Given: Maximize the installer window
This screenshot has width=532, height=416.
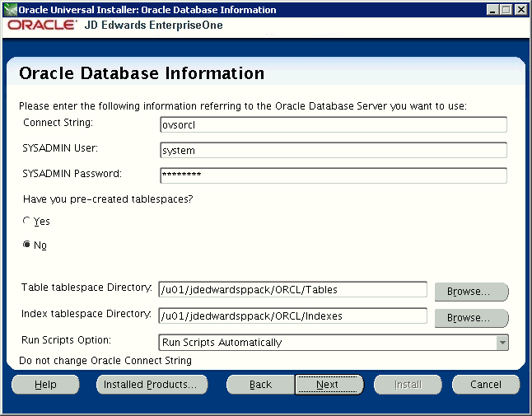Looking at the screenshot, I should [506, 10].
